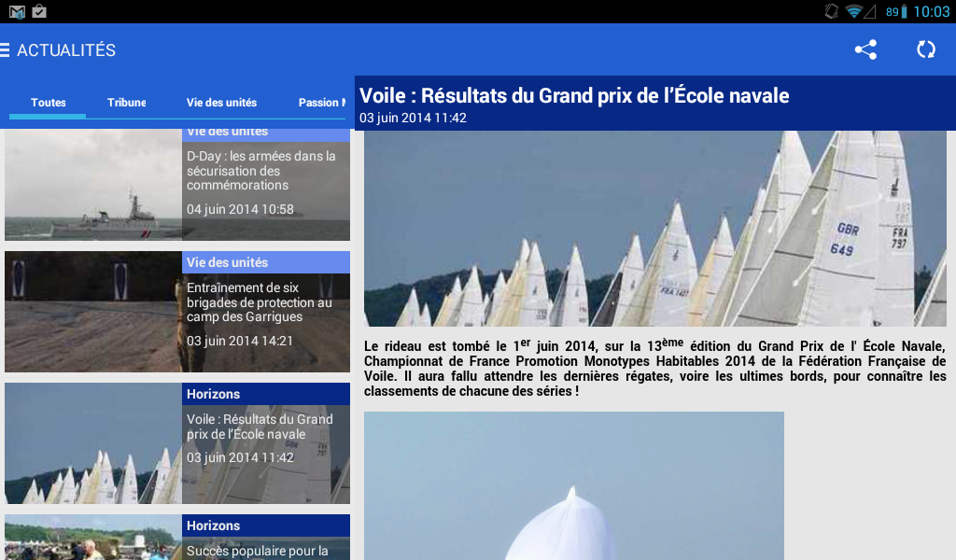Tap the large sailboats header image
956x560 pixels.
pos(654,229)
